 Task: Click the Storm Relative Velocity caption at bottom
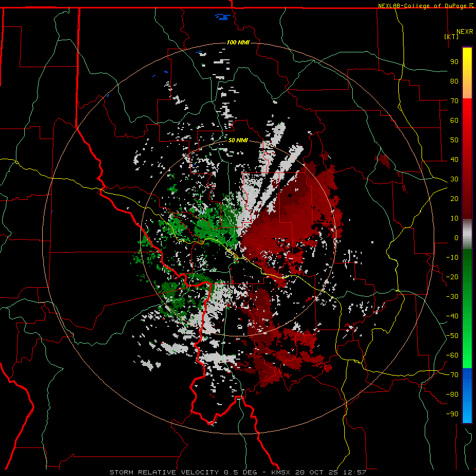pyautogui.click(x=237, y=472)
